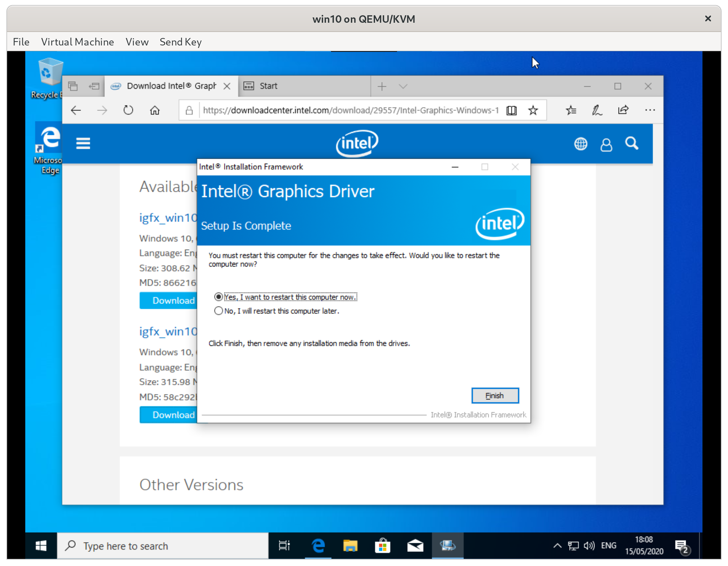This screenshot has height=566, width=728.
Task: Open a new tab with the plus icon
Action: point(382,86)
